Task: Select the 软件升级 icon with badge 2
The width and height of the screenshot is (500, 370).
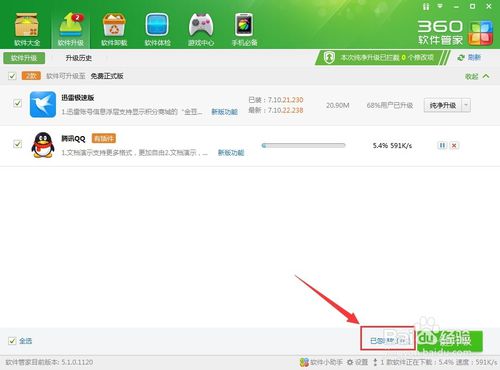Action: [71, 29]
